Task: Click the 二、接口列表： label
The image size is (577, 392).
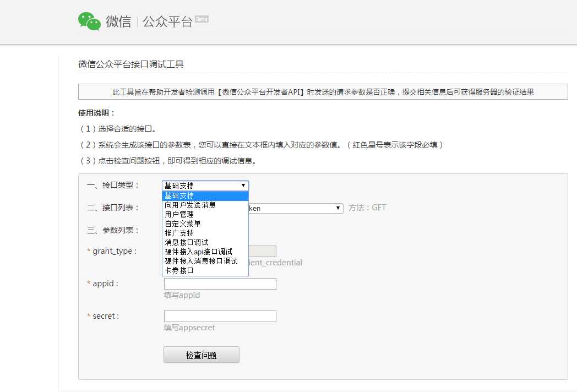Action: [113, 208]
